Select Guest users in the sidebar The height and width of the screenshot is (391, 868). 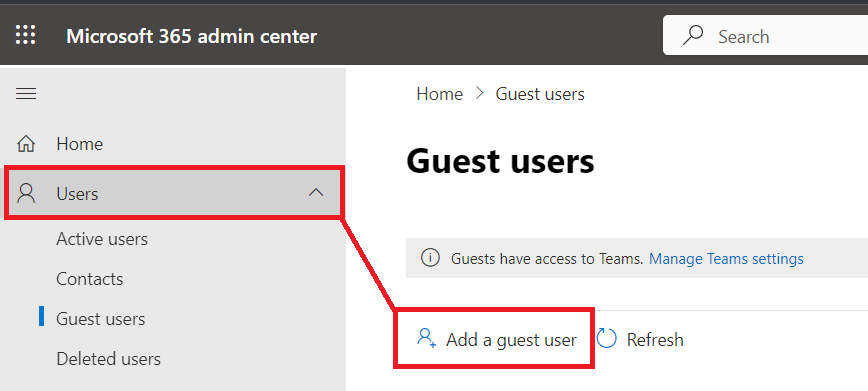tap(101, 319)
